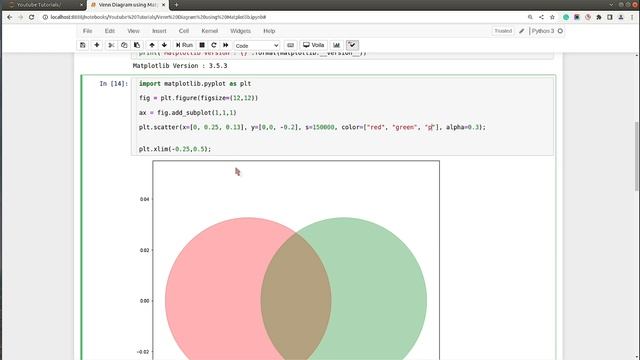Open the Edit menu
The image size is (640, 360).
[110, 31]
